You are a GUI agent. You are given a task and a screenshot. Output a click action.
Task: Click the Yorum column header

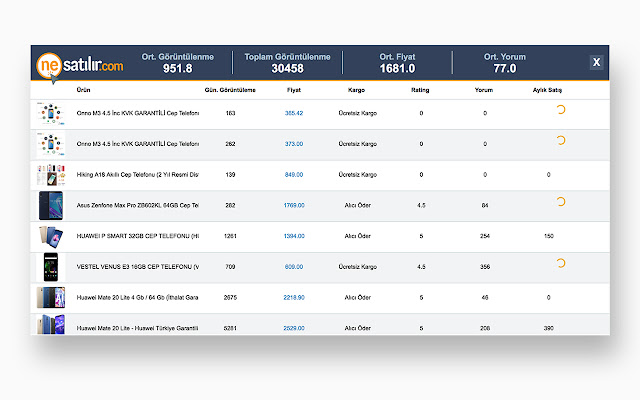pos(484,91)
